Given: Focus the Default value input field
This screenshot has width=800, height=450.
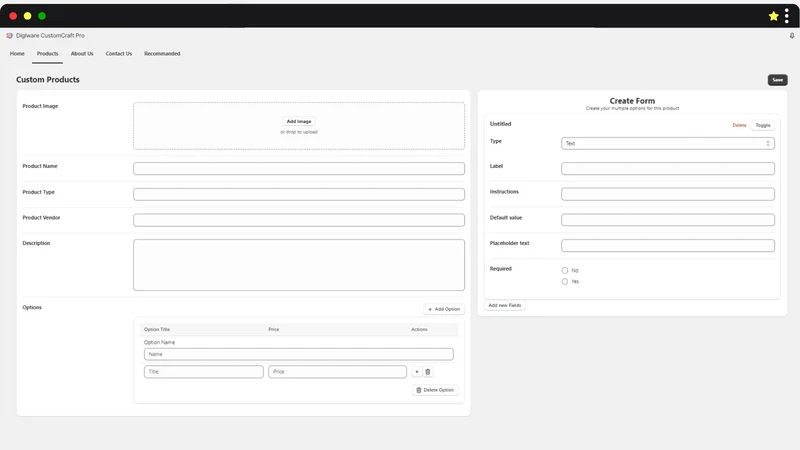Looking at the screenshot, I should click(x=667, y=220).
